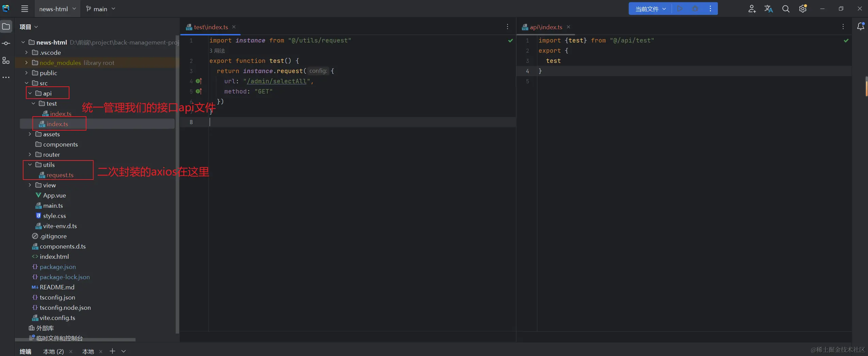Viewport: 868px width, 356px height.
Task: Toggle the gutter marker beside url line
Action: coord(199,81)
